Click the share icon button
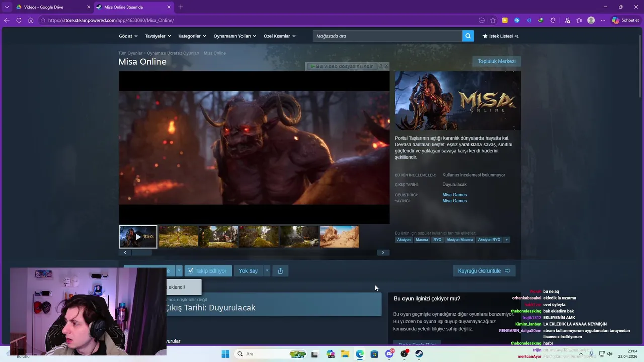The height and width of the screenshot is (362, 644). (x=280, y=271)
